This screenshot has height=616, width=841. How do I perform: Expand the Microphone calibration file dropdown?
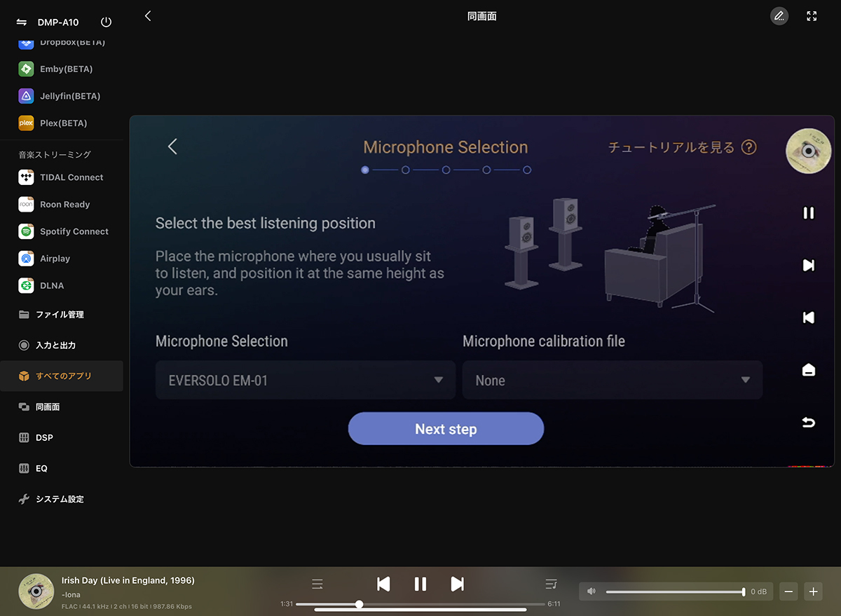[x=613, y=381]
